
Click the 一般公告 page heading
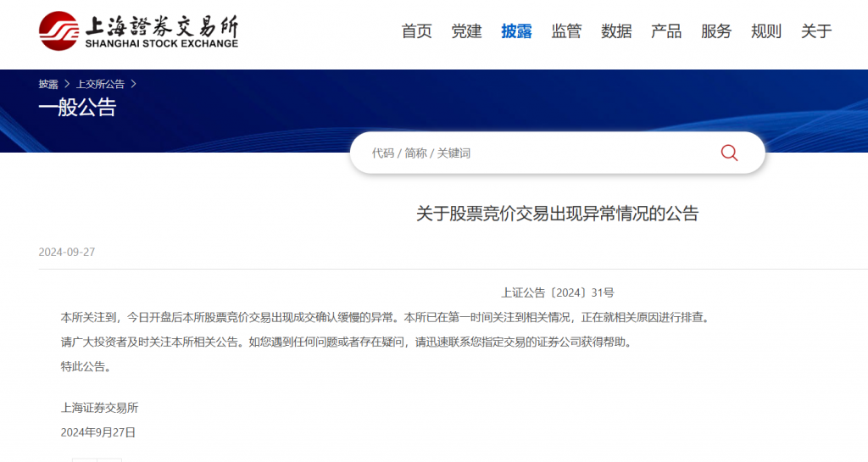point(77,108)
